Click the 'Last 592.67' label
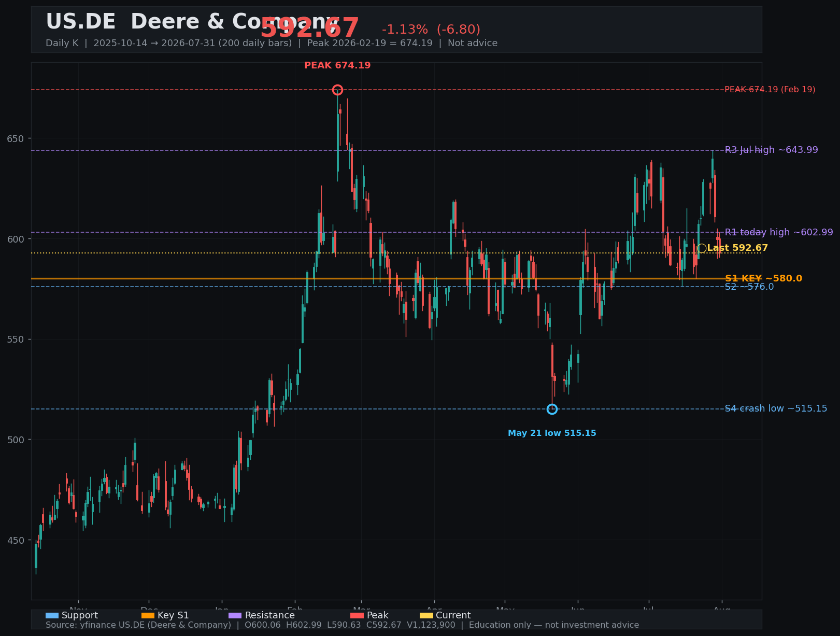Screen dimensions: 840x636 737,248
